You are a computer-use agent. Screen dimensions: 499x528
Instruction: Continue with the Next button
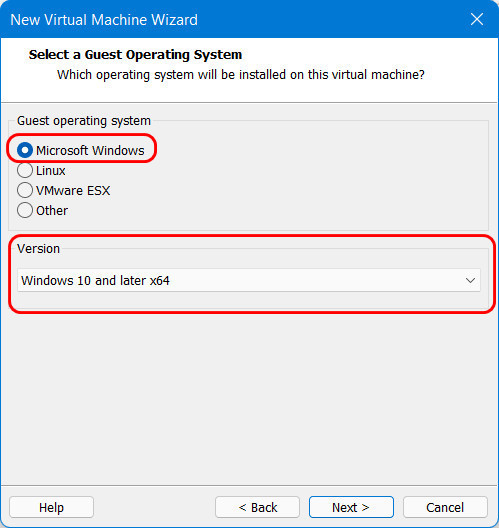(351, 507)
